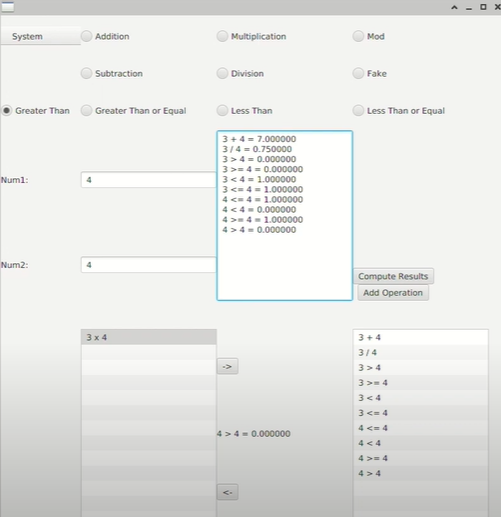Click the window icon in title bar
501x517 pixels.
tap(7, 7)
